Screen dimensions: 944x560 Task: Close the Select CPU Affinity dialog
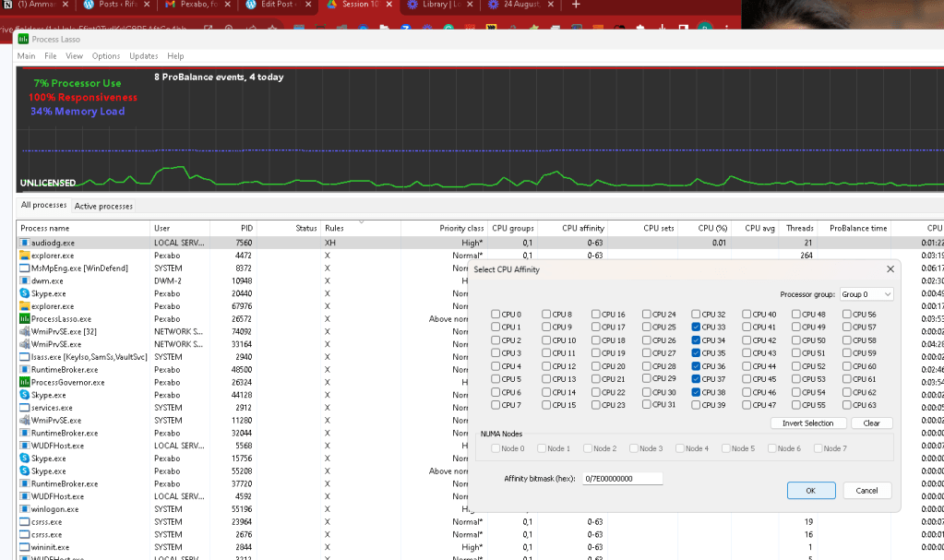890,269
